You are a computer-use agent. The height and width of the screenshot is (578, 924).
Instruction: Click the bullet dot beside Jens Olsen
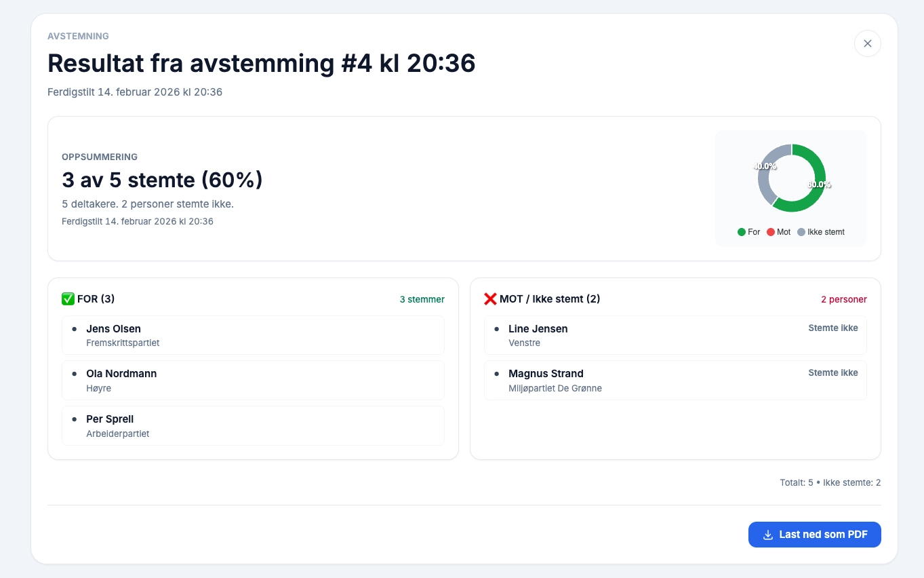click(75, 330)
